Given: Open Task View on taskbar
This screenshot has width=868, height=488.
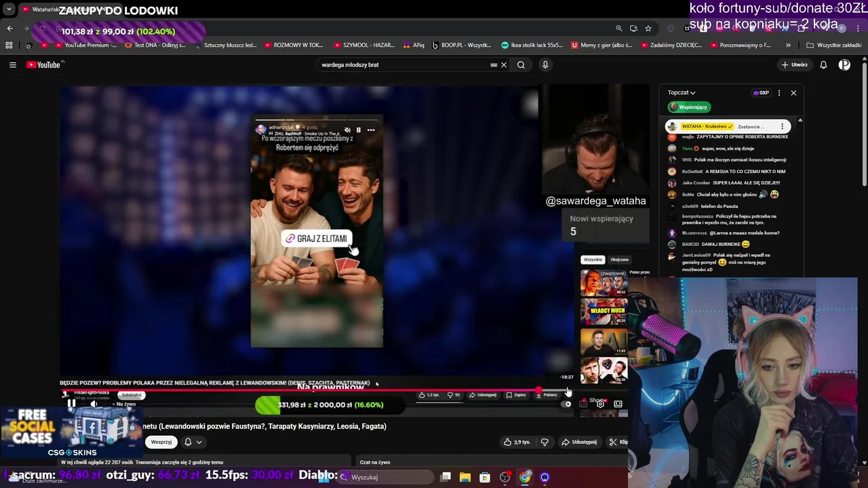Looking at the screenshot, I should (x=446, y=477).
